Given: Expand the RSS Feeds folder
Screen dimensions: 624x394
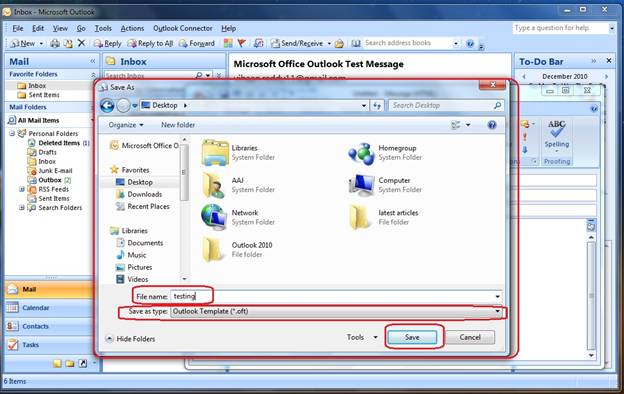Looking at the screenshot, I should tap(21, 189).
